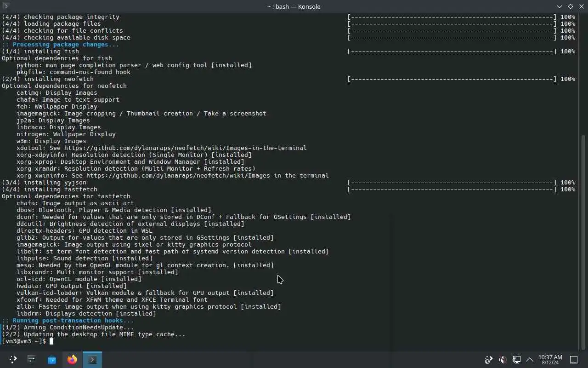Click 'xfconf: Needed for XFWM theme' line
The width and height of the screenshot is (588, 368).
tap(112, 300)
